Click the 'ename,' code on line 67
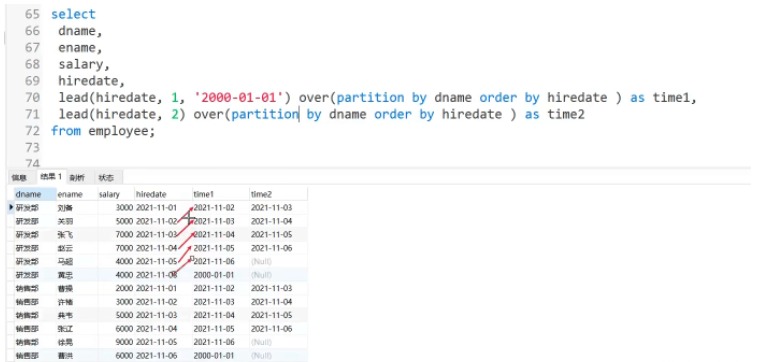 (81, 48)
